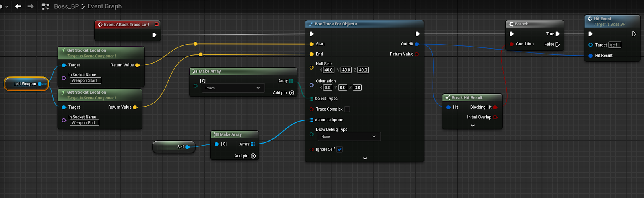Screen dimensions: 644x198
Task: Select Branch node header
Action: pos(535,24)
